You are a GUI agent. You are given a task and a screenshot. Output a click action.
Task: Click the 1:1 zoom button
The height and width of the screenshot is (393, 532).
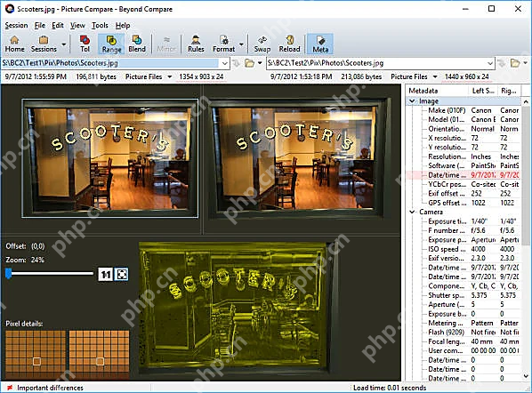pos(105,274)
